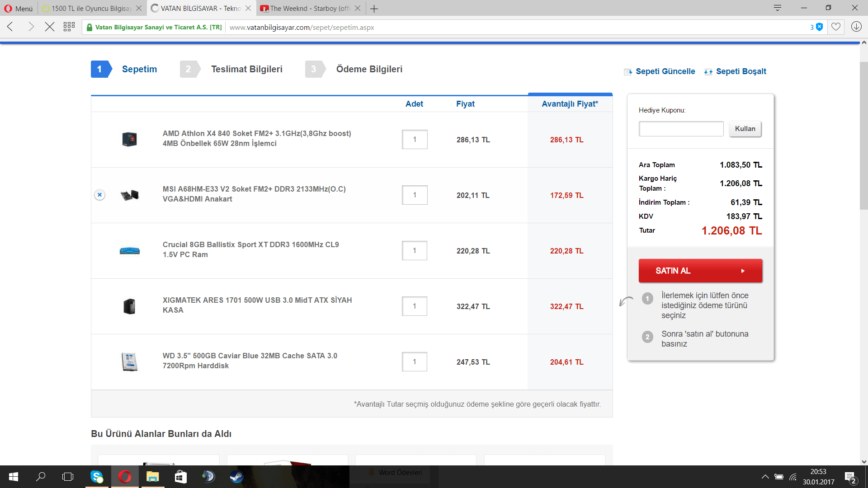Viewport: 868px width, 488px height.
Task: Open the Xigmatek case product thumbnail
Action: click(x=129, y=306)
